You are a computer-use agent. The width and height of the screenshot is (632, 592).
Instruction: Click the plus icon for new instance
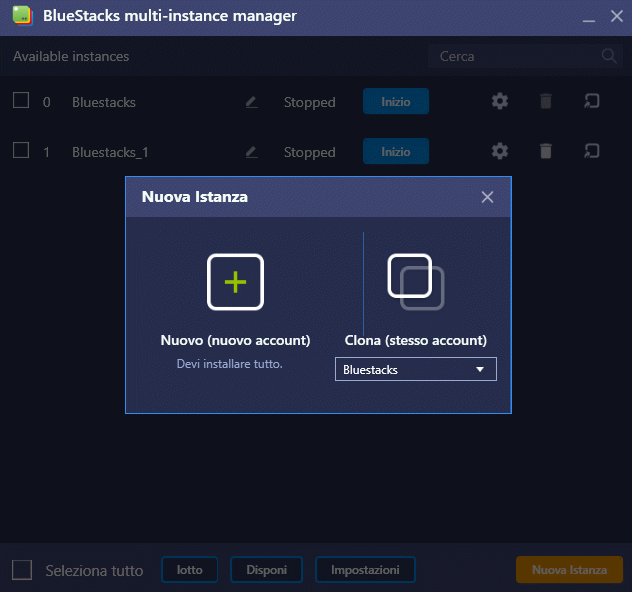tap(235, 282)
